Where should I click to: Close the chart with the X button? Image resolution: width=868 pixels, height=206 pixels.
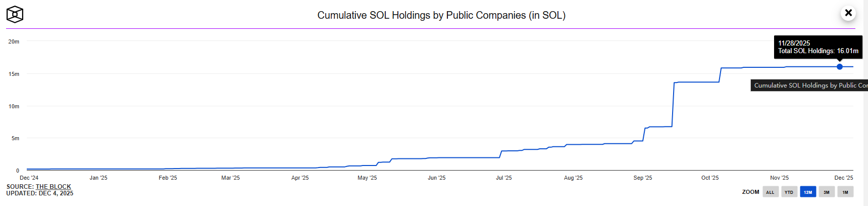point(848,13)
